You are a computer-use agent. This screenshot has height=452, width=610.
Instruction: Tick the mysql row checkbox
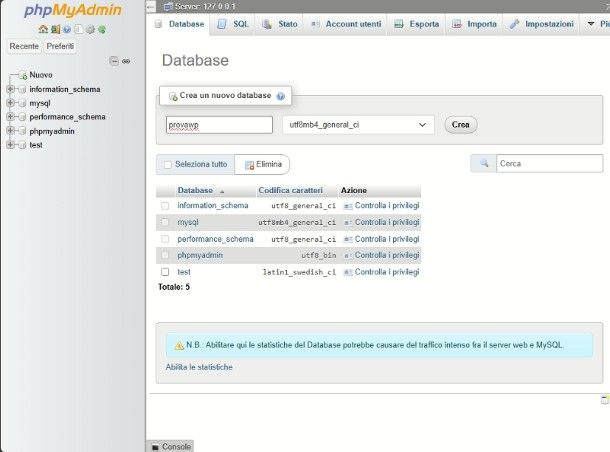point(165,222)
